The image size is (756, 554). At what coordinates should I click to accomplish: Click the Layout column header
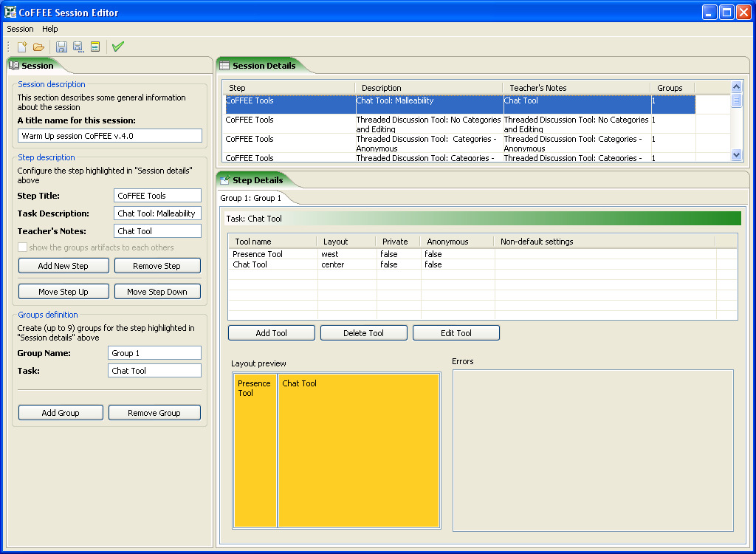(x=346, y=242)
